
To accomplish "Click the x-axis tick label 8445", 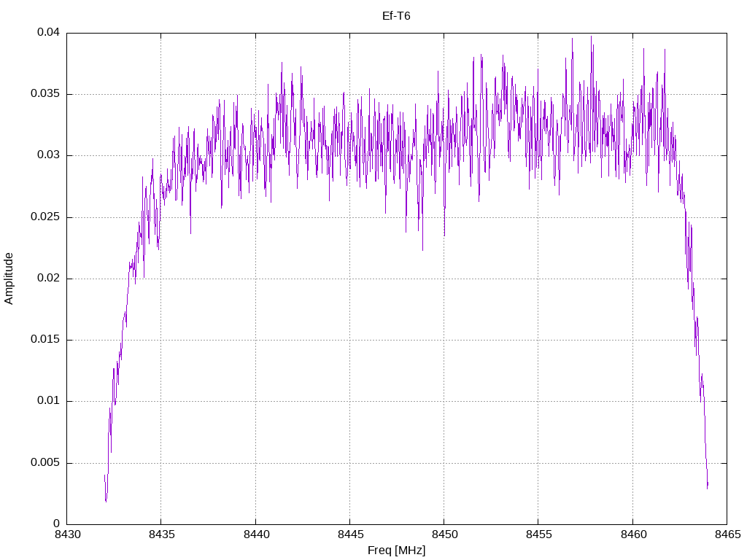I will (x=350, y=534).
